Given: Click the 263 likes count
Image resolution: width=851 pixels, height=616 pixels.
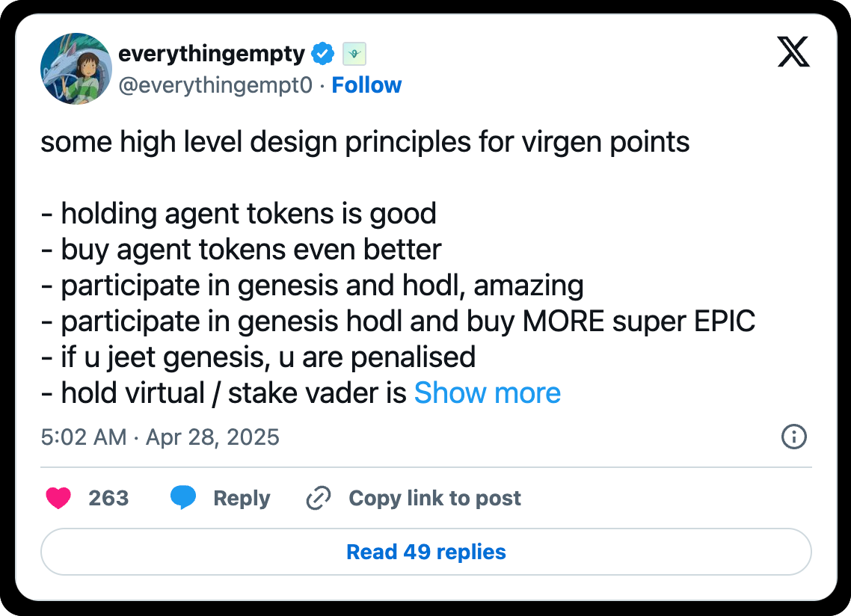Looking at the screenshot, I should tap(108, 498).
